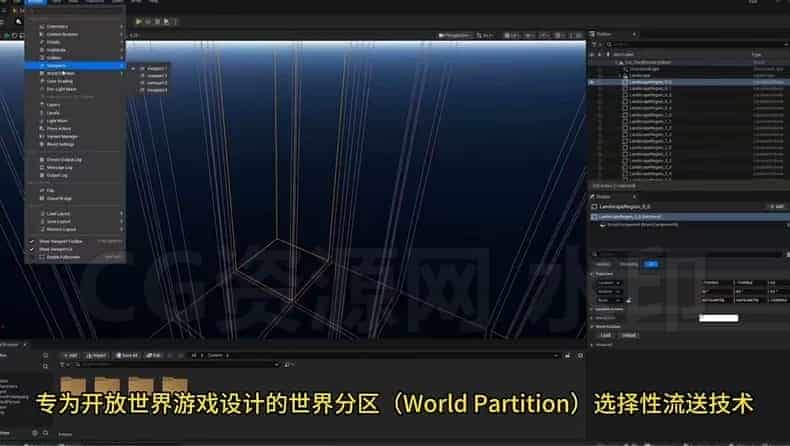Click the Content Browser search field
The height and width of the screenshot is (446, 790).
(177, 364)
